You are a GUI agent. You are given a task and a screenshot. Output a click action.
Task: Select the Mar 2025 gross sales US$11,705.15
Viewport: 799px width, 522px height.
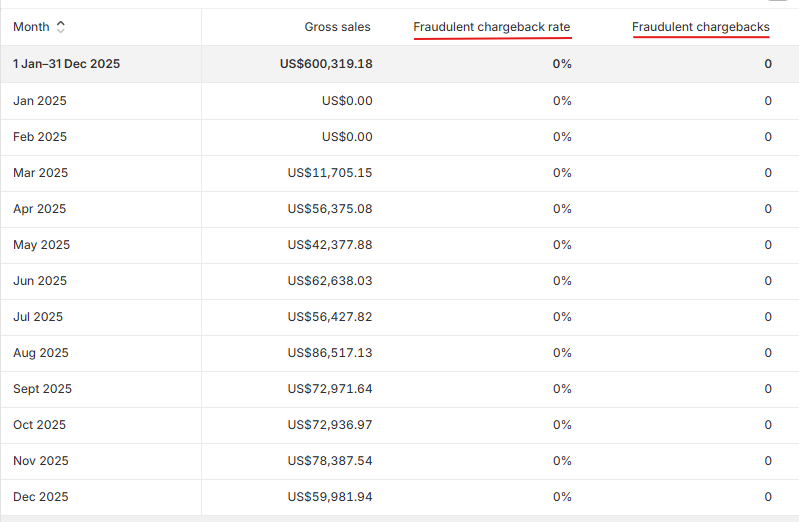coord(329,173)
